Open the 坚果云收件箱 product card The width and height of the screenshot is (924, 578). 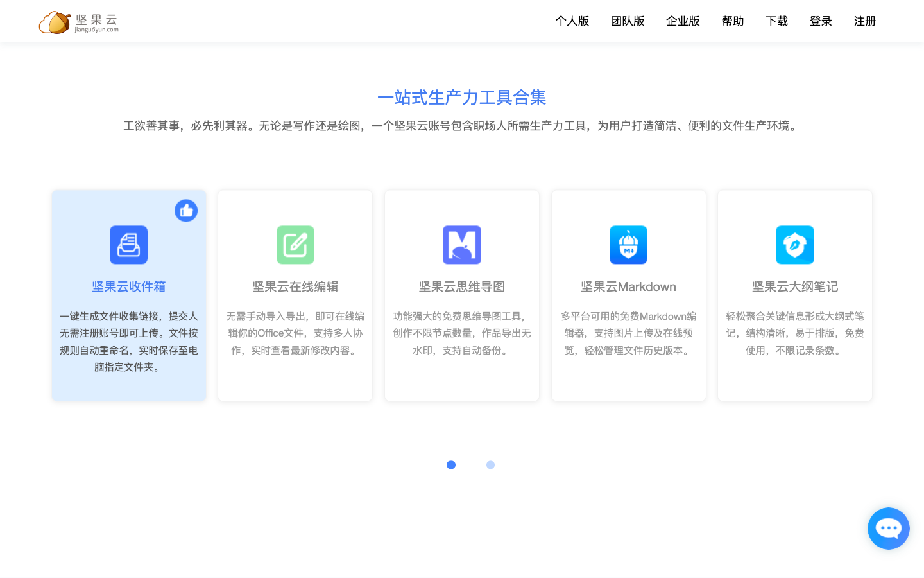pos(128,295)
